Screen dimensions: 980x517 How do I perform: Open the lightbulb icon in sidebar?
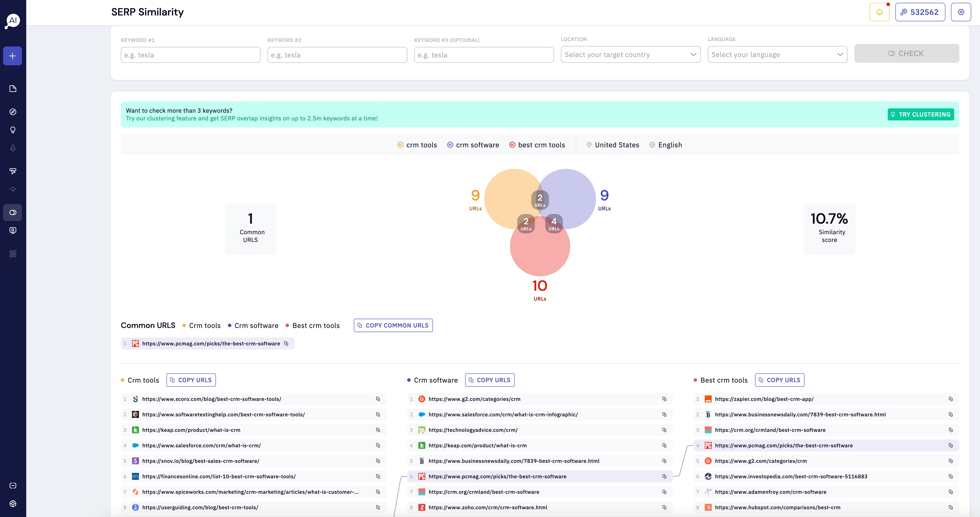[x=12, y=130]
